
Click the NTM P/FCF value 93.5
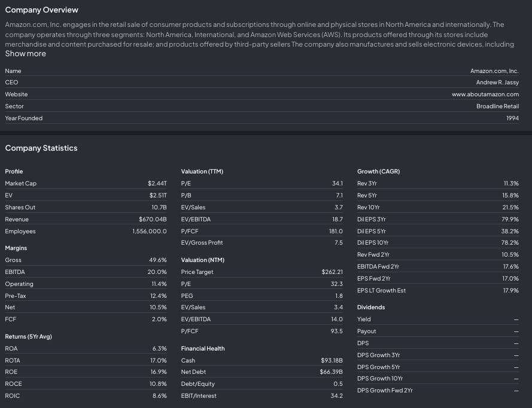336,331
